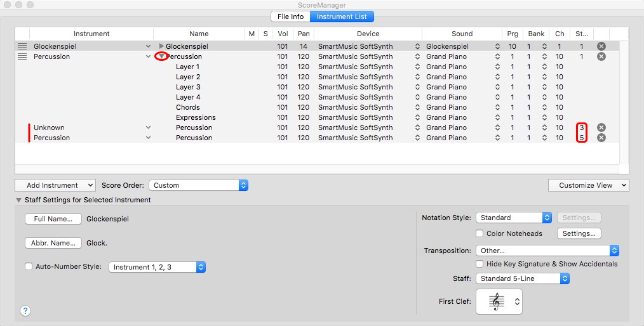This screenshot has height=326, width=644.
Task: Remove the last Percussion staff with X
Action: point(601,138)
